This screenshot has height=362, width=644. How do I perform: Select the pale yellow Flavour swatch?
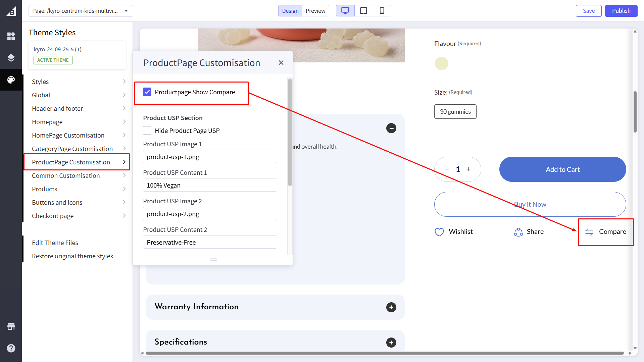point(441,63)
